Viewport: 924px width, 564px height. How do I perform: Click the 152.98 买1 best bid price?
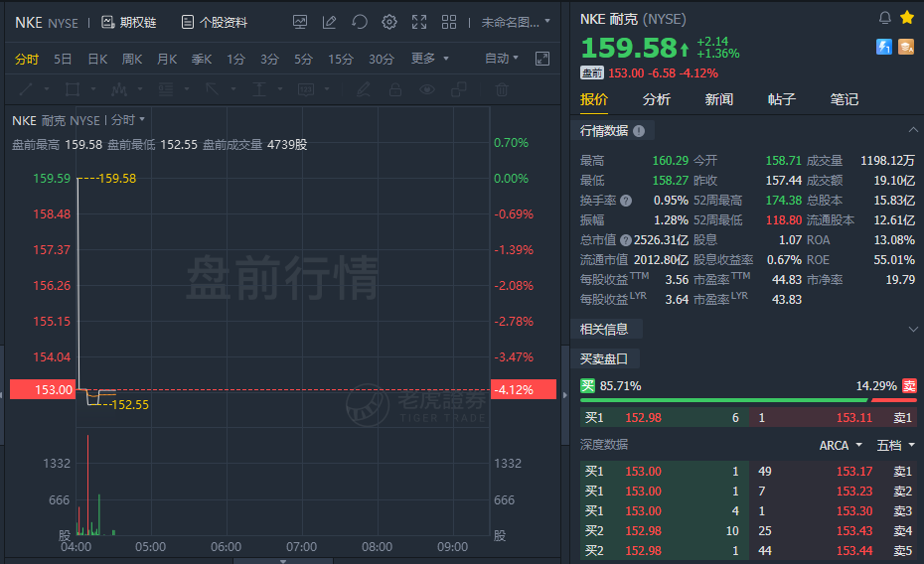point(643,418)
